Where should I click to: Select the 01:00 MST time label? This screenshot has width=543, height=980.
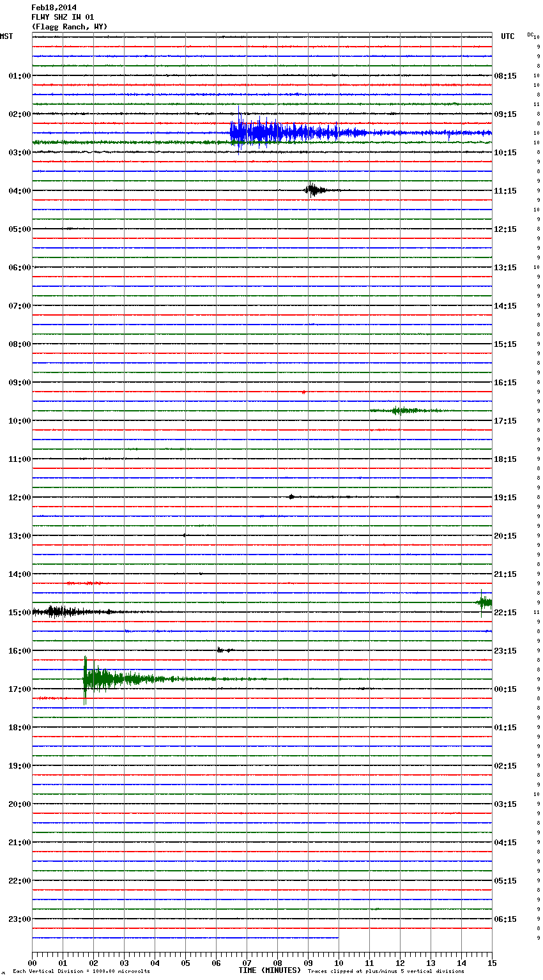19,76
